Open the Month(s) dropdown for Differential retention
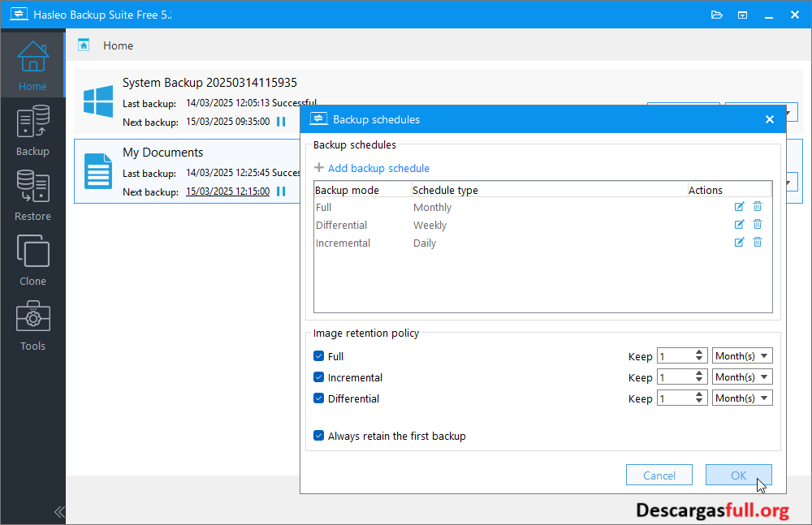Viewport: 812px width, 525px height. [741, 398]
